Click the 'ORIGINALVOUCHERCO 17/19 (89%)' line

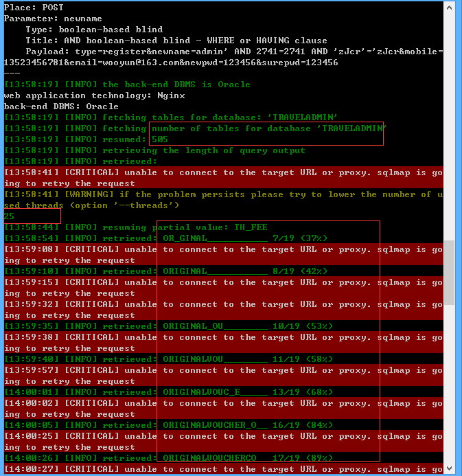[168, 458]
